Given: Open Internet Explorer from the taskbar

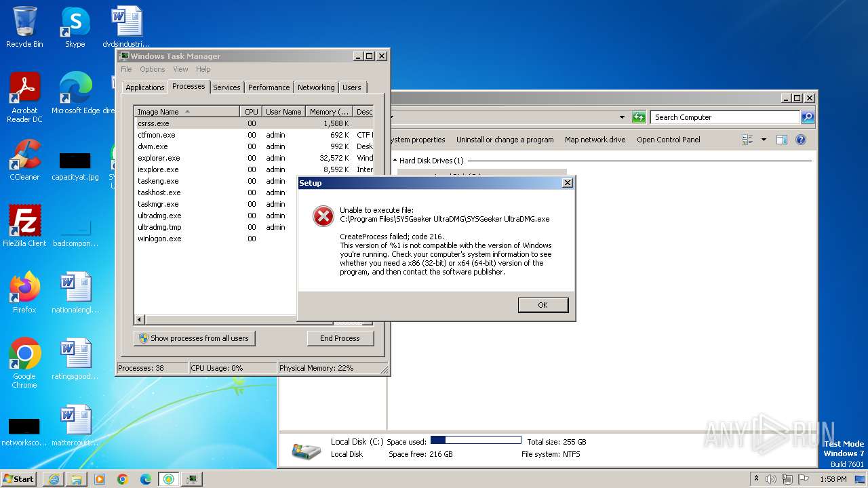Looking at the screenshot, I should (x=54, y=479).
